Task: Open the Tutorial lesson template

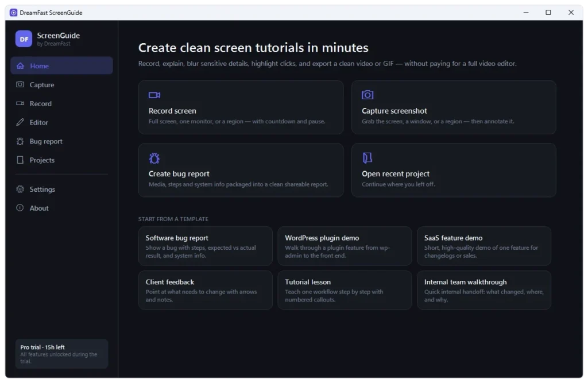Action: [345, 290]
